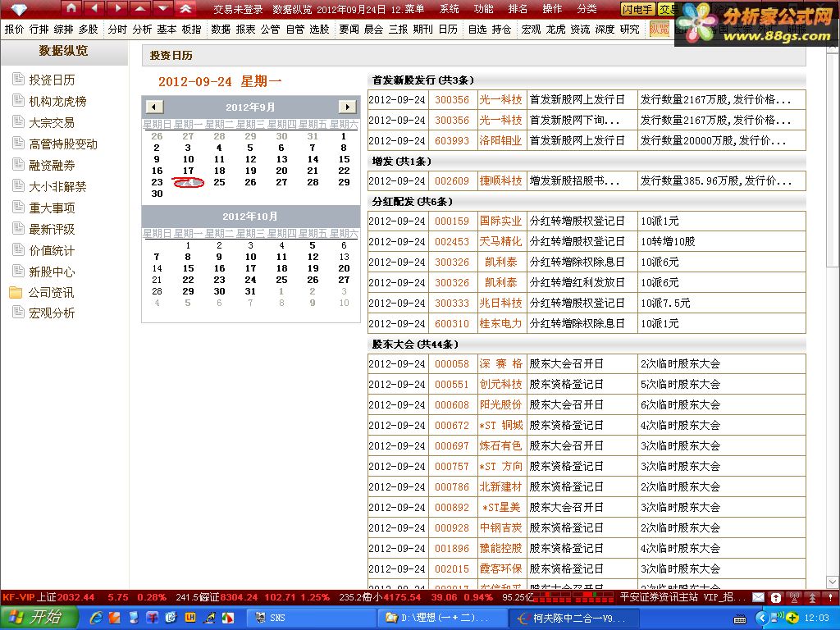This screenshot has width=840, height=630.
Task: Open 捷顺科技 stock link
Action: 500,181
